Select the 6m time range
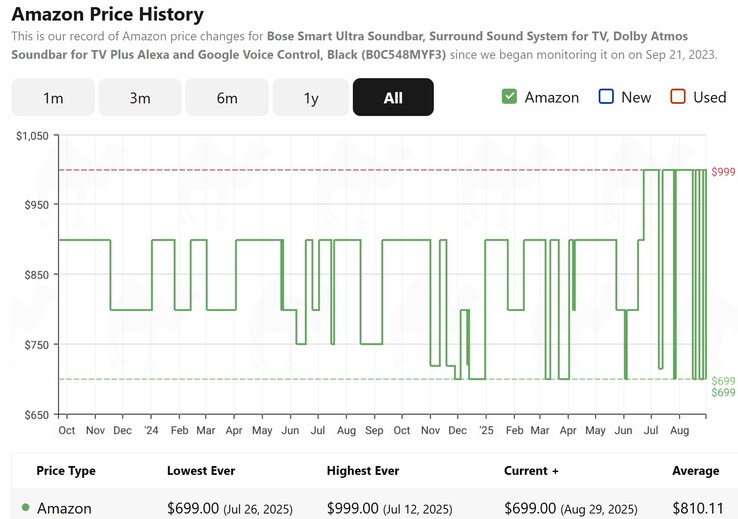Image resolution: width=738 pixels, height=519 pixels. [227, 97]
